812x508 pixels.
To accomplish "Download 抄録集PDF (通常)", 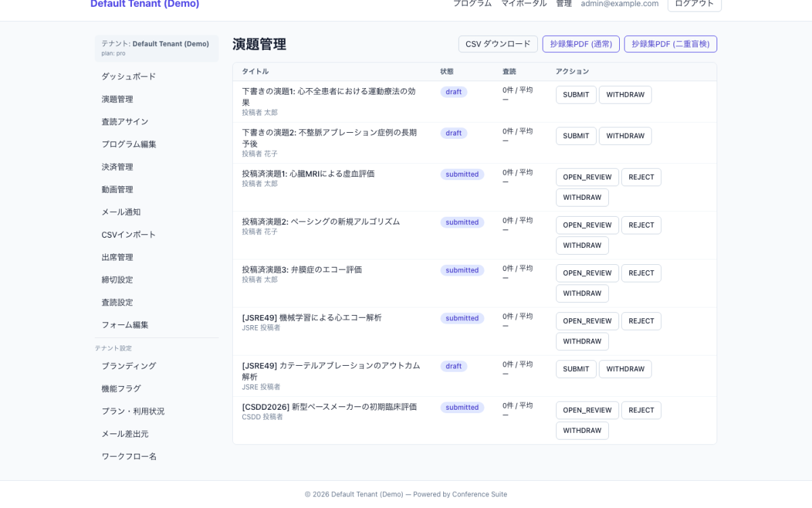I will click(581, 44).
